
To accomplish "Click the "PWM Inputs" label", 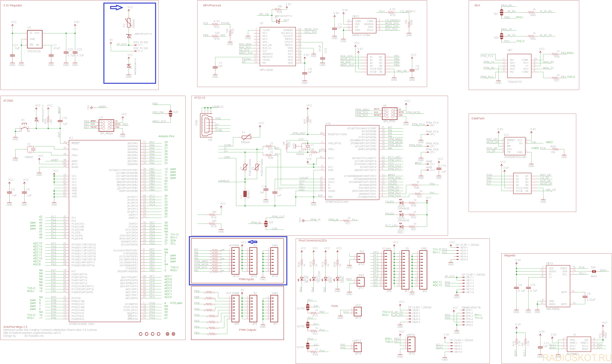I will tap(246, 279).
